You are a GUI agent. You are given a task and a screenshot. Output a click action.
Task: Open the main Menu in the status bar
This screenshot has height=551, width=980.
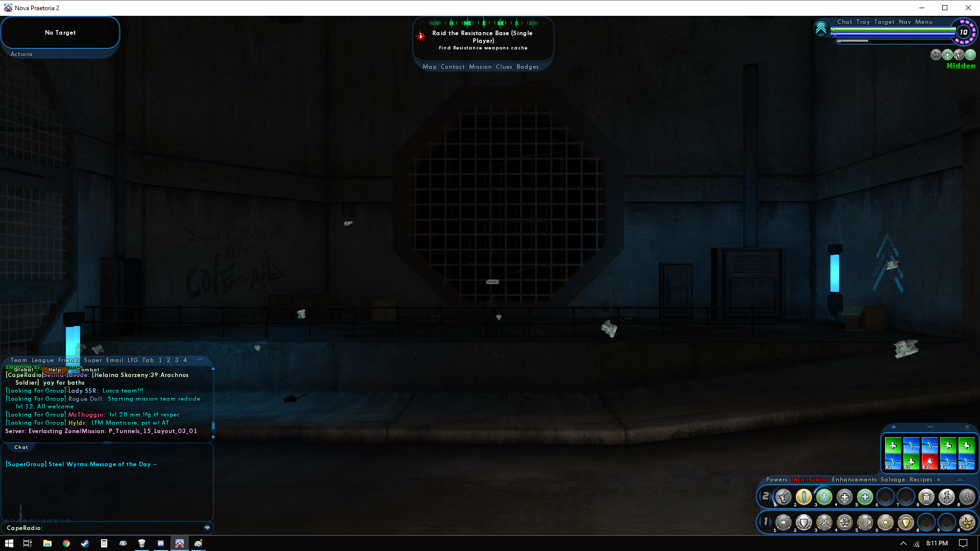click(924, 22)
